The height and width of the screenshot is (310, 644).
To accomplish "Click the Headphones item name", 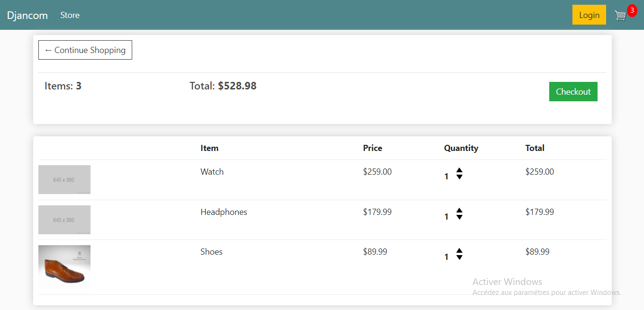I will pos(224,212).
